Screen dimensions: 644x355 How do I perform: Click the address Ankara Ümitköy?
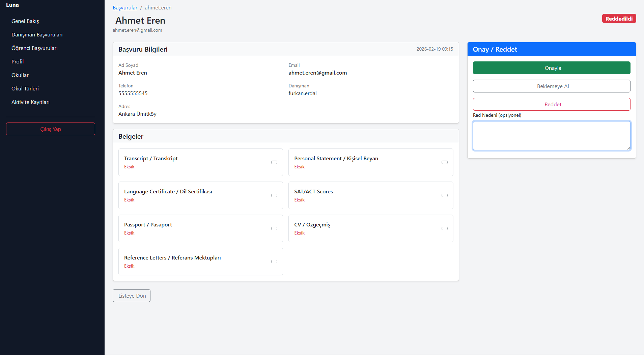(x=137, y=114)
